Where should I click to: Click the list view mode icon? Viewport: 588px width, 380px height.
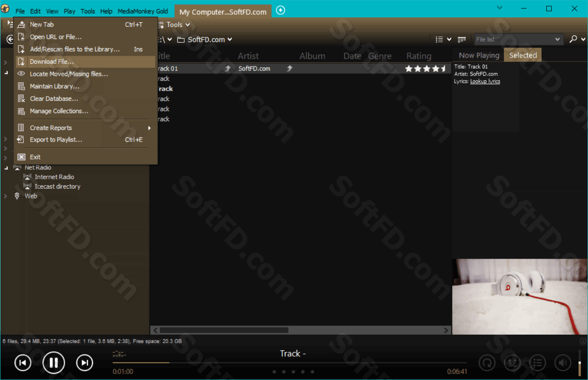(x=440, y=40)
